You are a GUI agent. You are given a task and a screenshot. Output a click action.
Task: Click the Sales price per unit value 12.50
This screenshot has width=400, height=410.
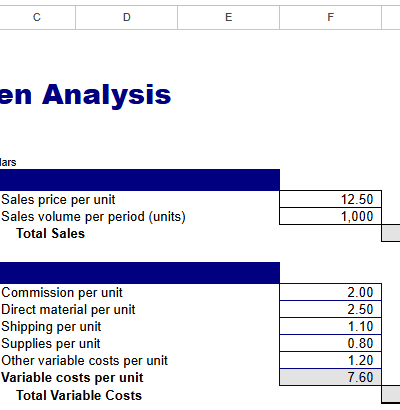click(x=330, y=199)
